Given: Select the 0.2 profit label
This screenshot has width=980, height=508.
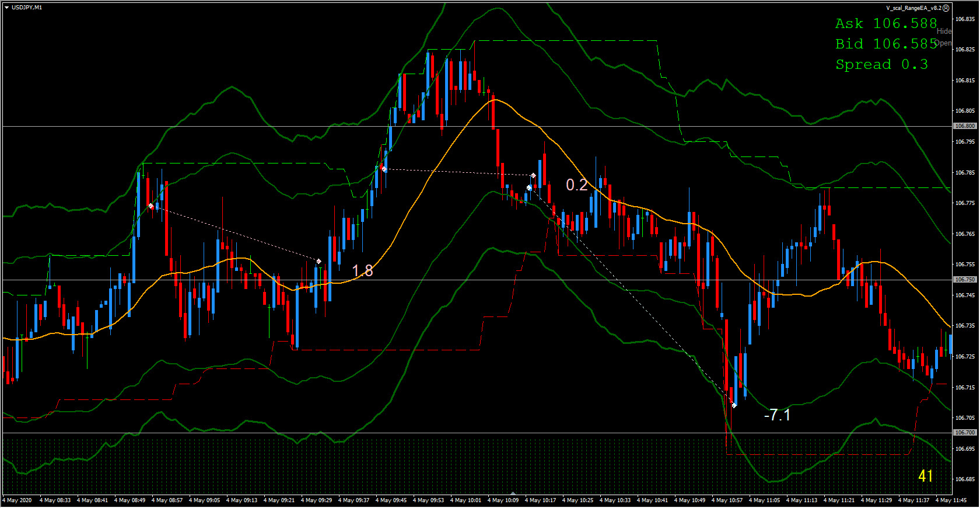Looking at the screenshot, I should point(577,185).
